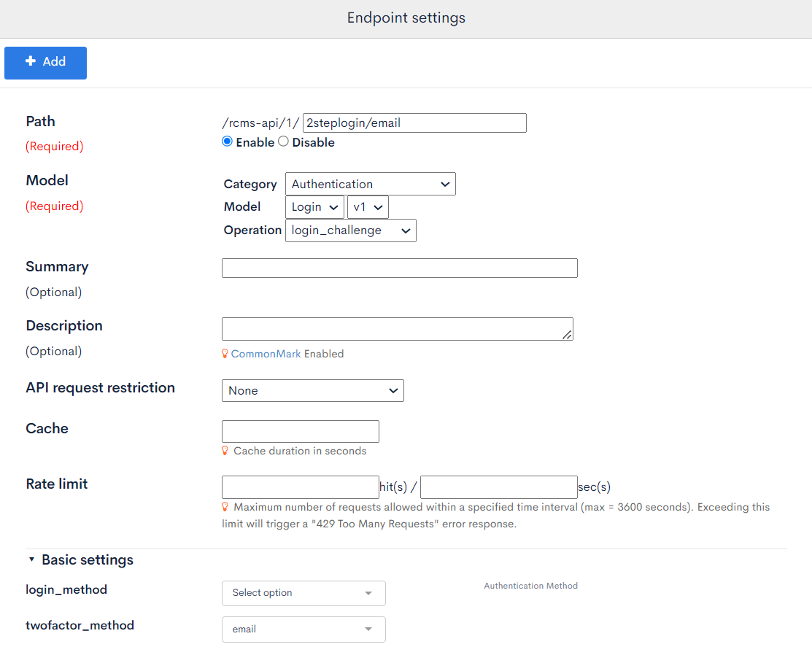Open the Model dropdown showing Login

(314, 207)
